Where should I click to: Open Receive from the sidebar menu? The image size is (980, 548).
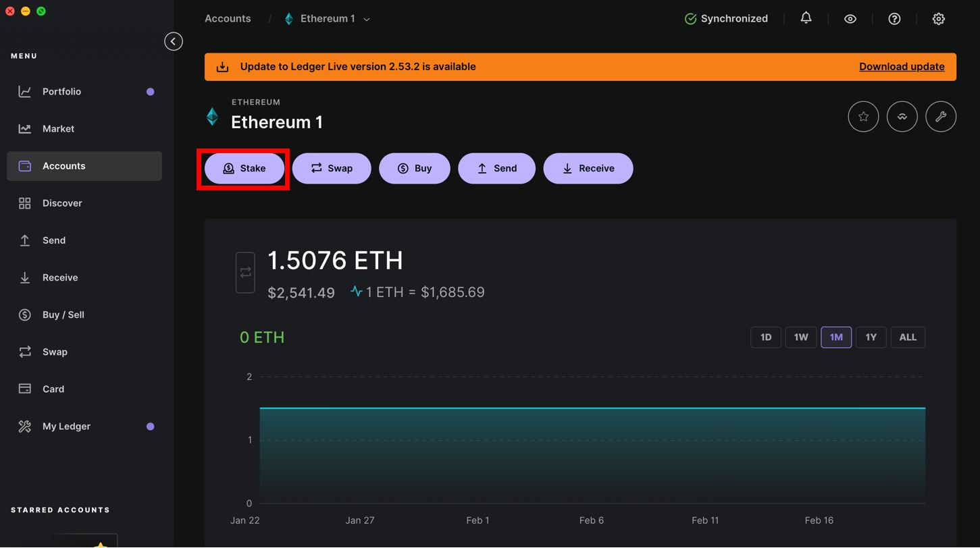84,277
